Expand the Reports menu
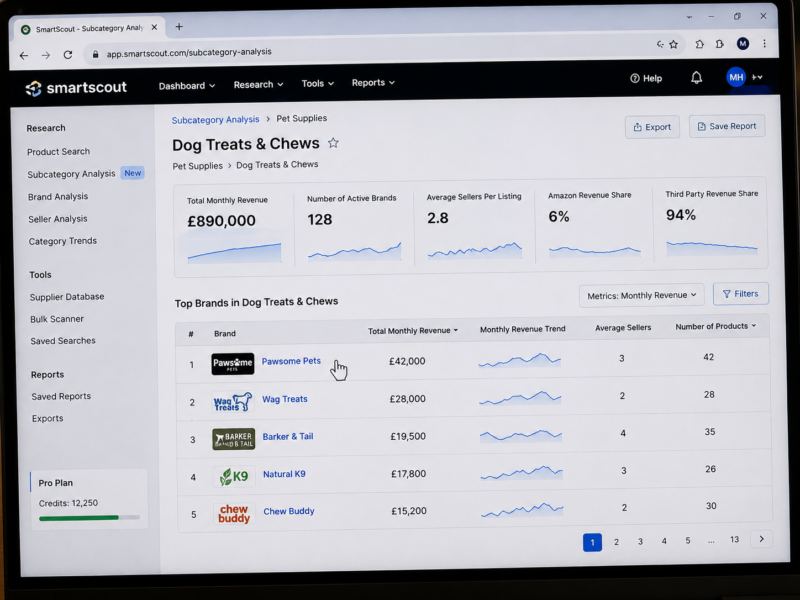The width and height of the screenshot is (800, 600). 373,83
